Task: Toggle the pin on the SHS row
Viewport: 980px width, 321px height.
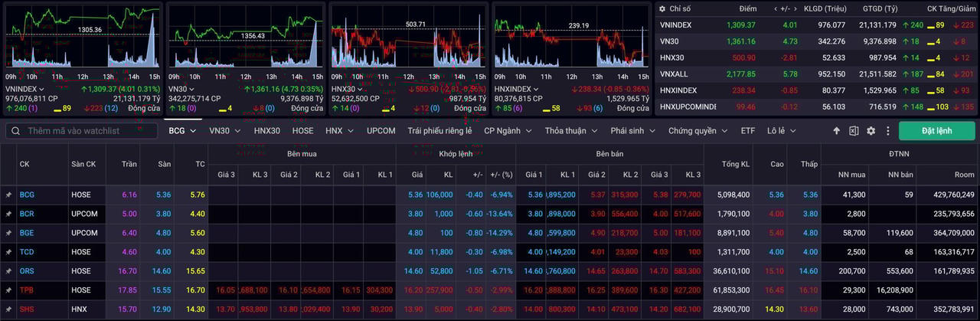Action: click(8, 310)
